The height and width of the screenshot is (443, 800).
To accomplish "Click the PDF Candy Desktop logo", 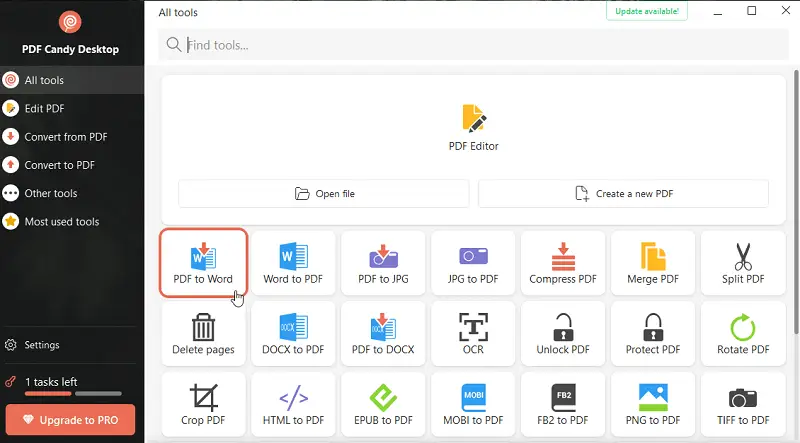I will pos(70,22).
